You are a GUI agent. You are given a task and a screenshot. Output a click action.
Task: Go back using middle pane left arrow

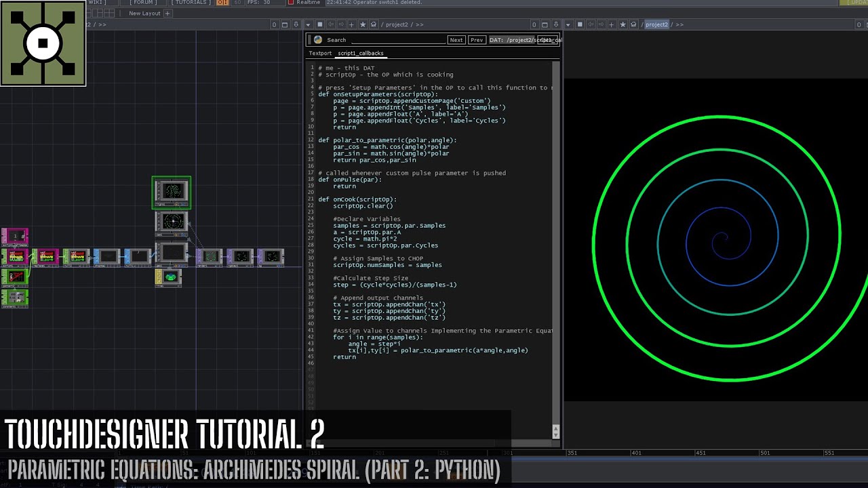[x=330, y=24]
